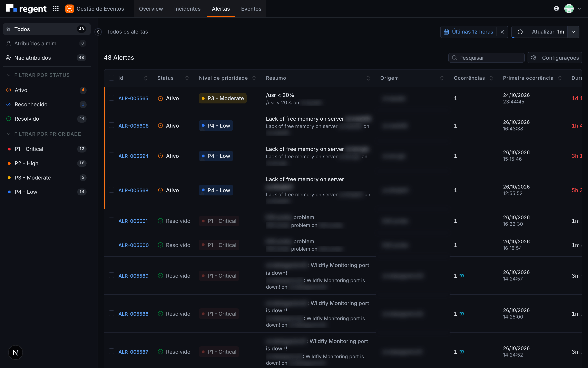
Task: Filter by P4 - Low priority
Action: click(47, 192)
